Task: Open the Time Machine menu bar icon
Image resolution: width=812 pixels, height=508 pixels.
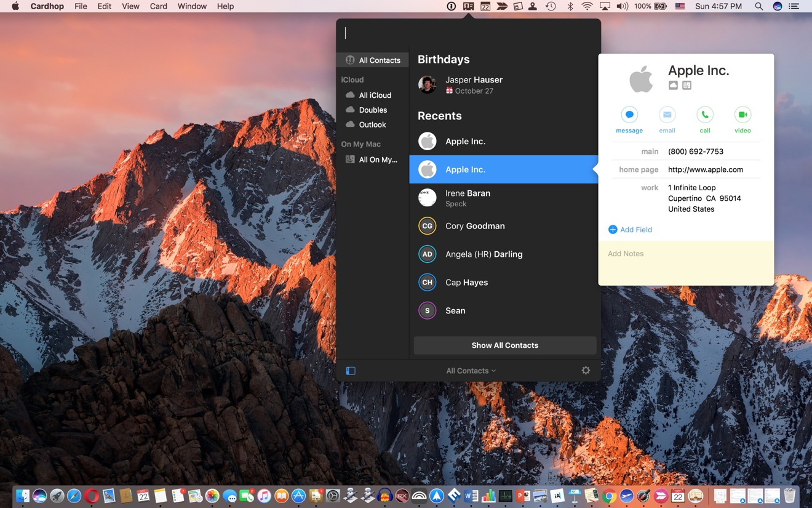Action: tap(551, 6)
